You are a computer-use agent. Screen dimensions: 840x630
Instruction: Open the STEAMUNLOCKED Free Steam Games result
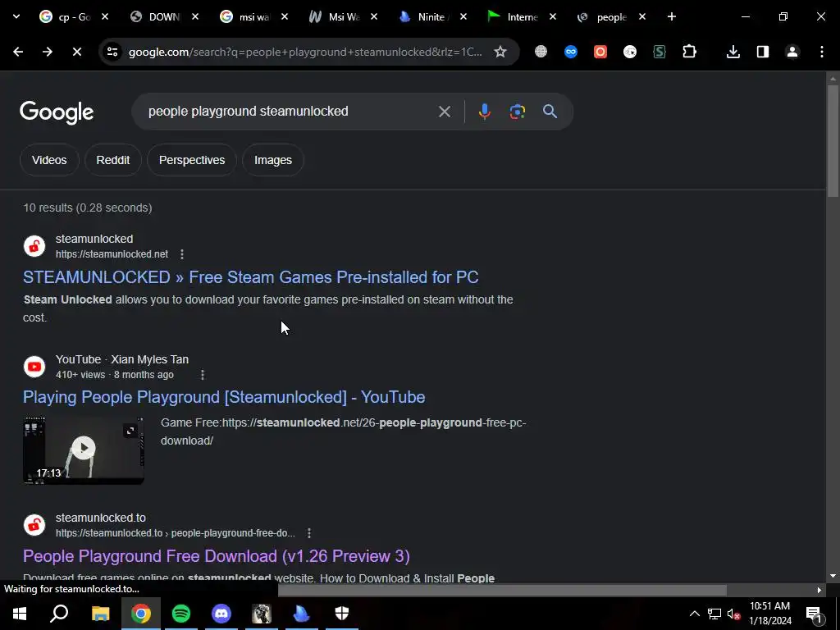[251, 277]
